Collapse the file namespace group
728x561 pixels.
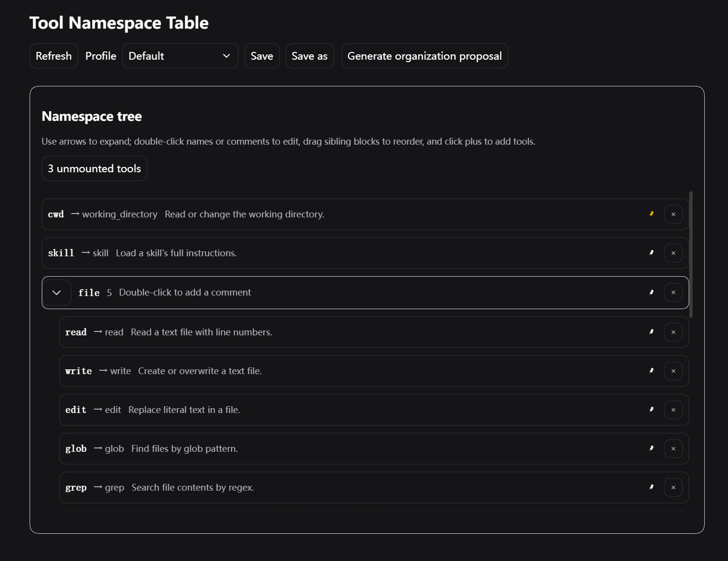click(57, 293)
